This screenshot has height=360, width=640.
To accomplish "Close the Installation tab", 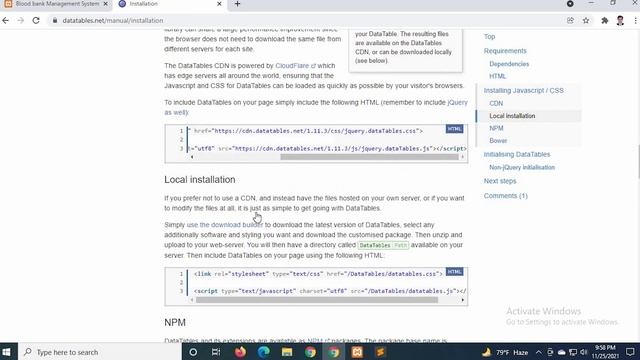I will click(219, 4).
